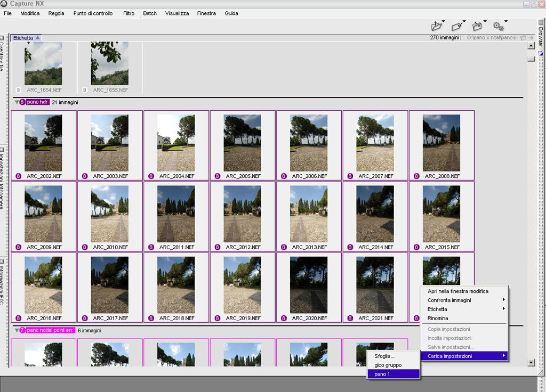Open the File menu
This screenshot has height=392, width=546.
click(7, 13)
